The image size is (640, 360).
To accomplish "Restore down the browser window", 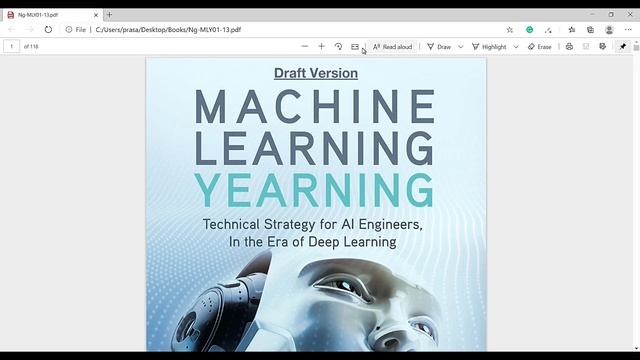I will pos(611,14).
